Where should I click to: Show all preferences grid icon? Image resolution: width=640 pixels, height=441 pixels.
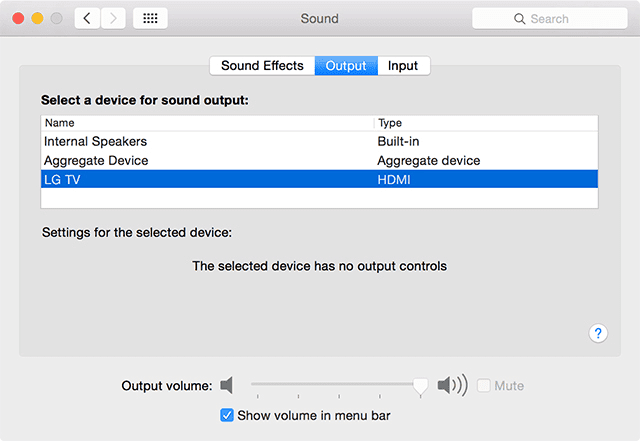[150, 18]
